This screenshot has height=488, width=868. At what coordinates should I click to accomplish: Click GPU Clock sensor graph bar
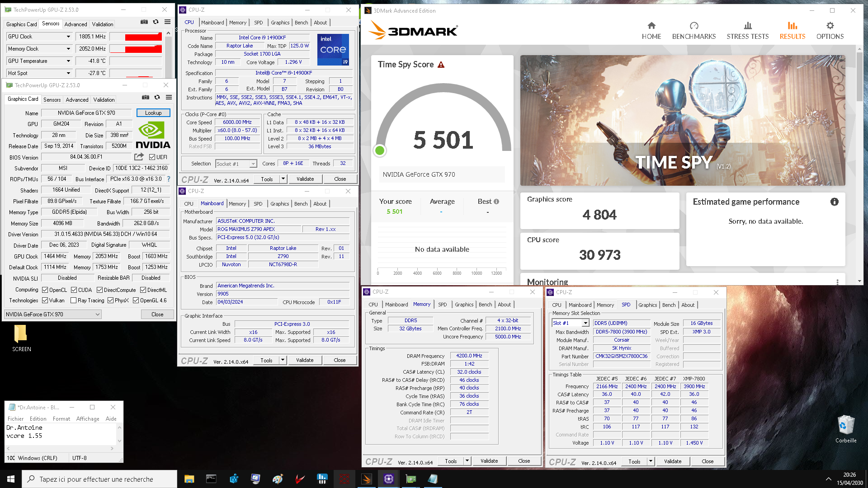tap(136, 37)
